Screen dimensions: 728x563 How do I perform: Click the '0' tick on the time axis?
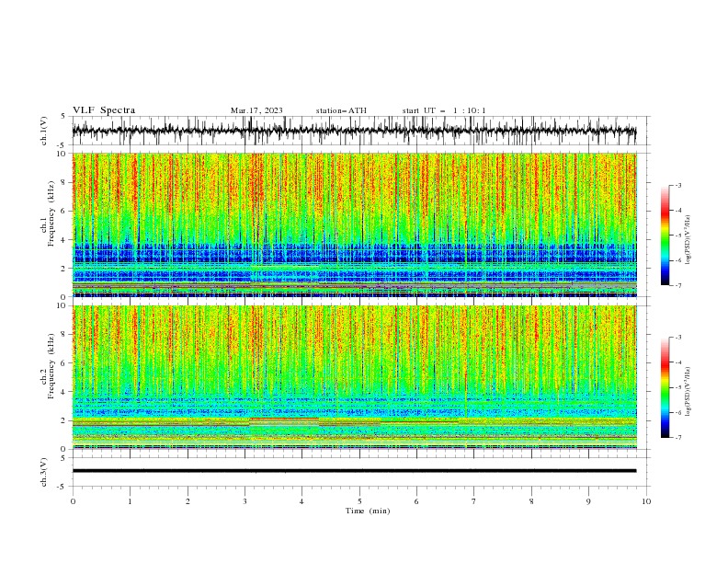click(73, 501)
